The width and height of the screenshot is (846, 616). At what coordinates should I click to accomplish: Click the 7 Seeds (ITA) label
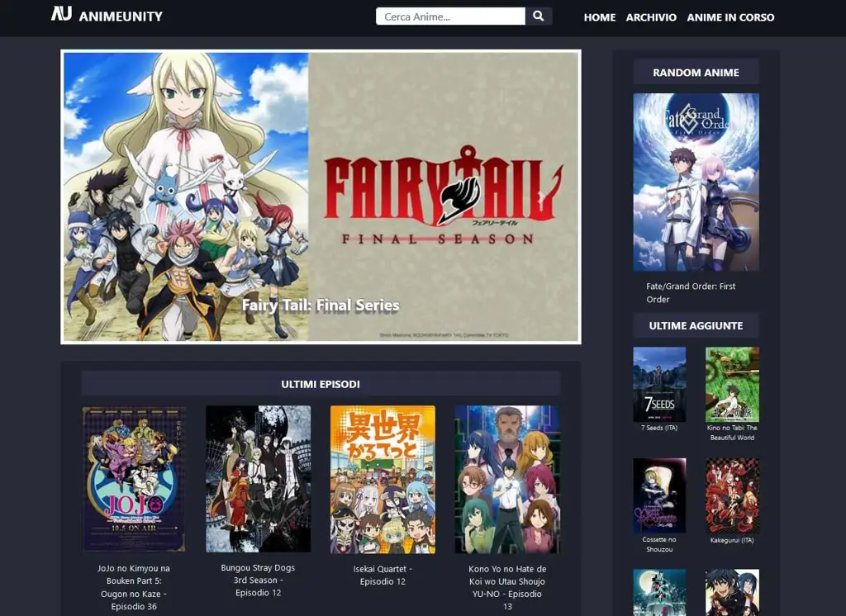[659, 428]
